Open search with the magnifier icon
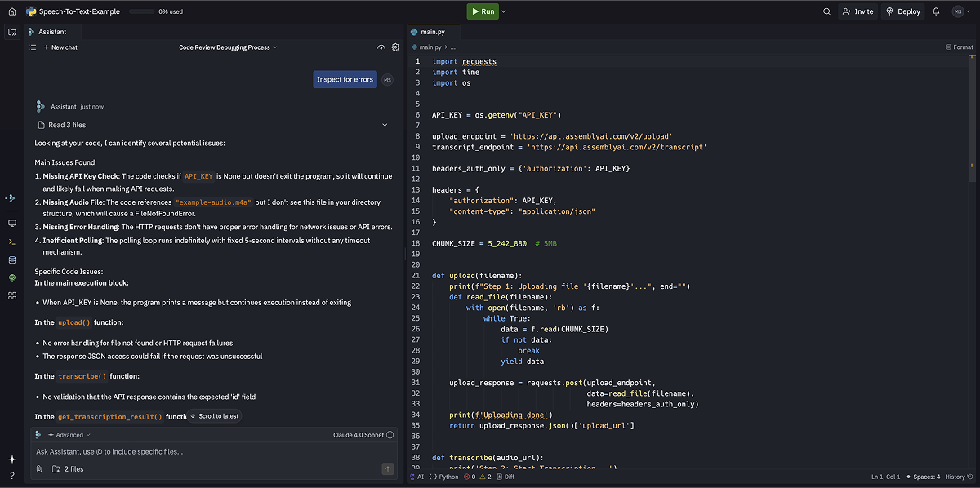This screenshot has height=488, width=980. click(x=826, y=11)
